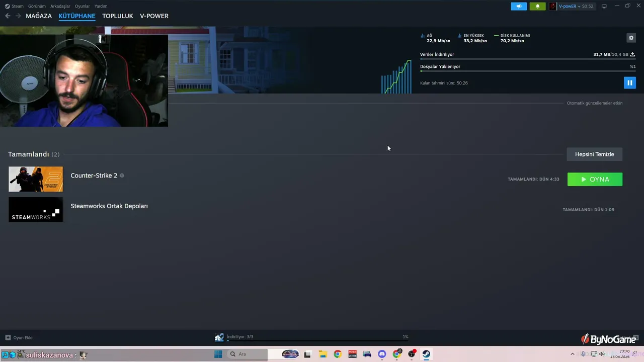
Task: Click the DİSK KULLANIMI stat
Action: coord(512,38)
